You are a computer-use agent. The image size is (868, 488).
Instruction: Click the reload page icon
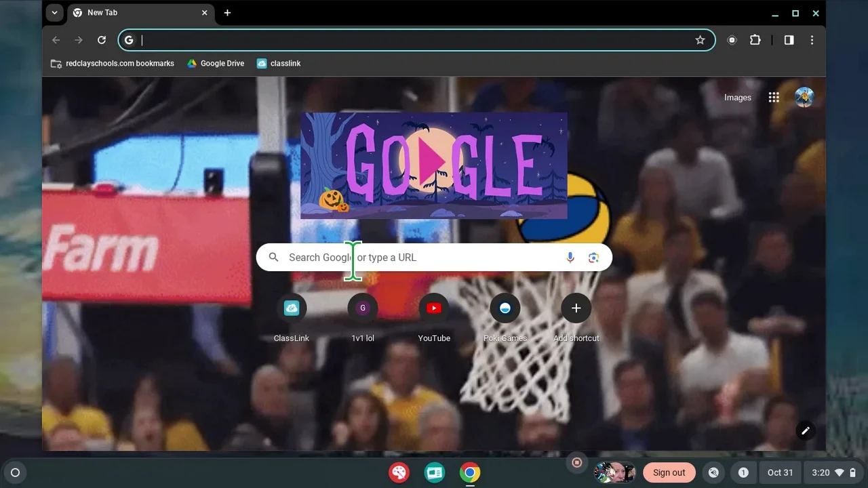click(x=102, y=40)
